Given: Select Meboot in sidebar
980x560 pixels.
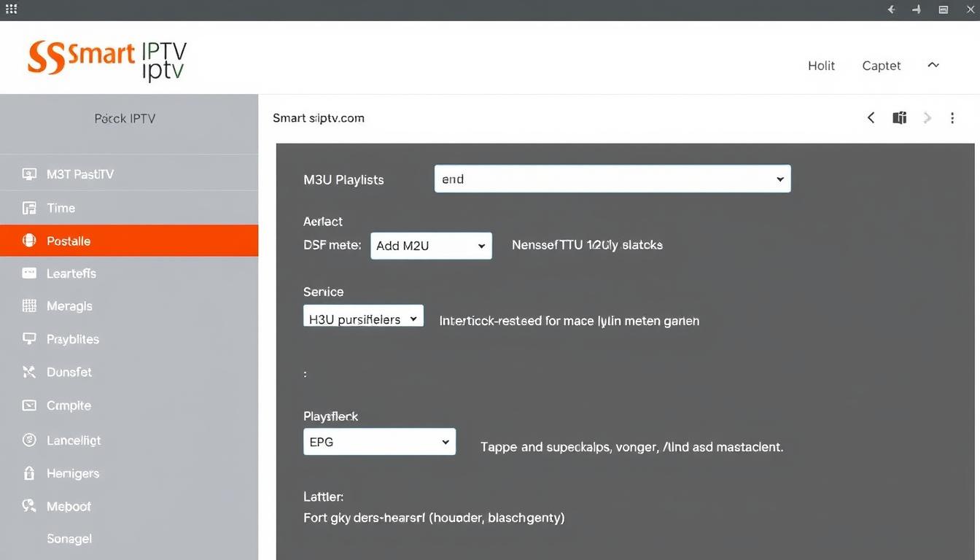Looking at the screenshot, I should 129,506.
